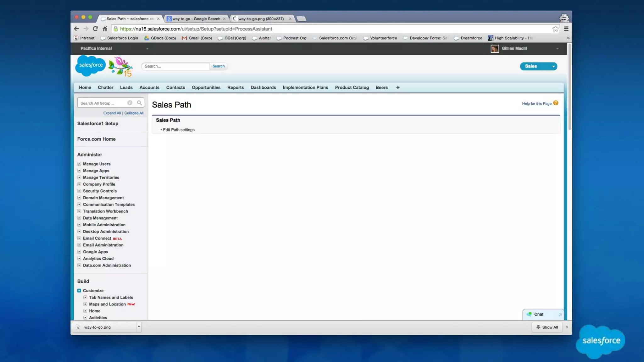The height and width of the screenshot is (362, 644).
Task: Expand the Manage Users section
Action: tap(79, 164)
